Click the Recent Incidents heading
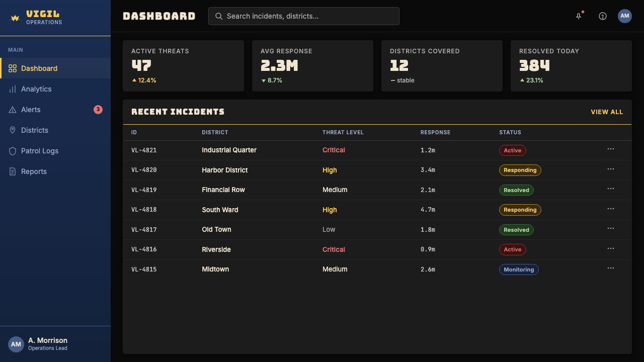This screenshot has width=644, height=362. pyautogui.click(x=178, y=112)
